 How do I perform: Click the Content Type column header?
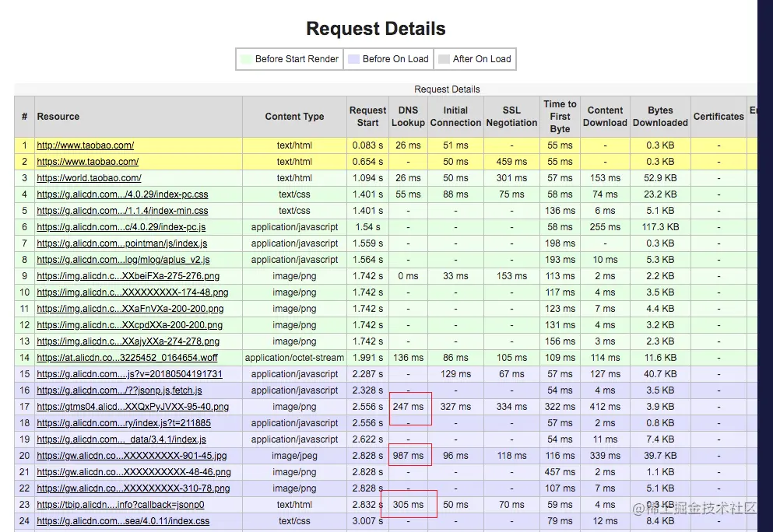click(294, 117)
